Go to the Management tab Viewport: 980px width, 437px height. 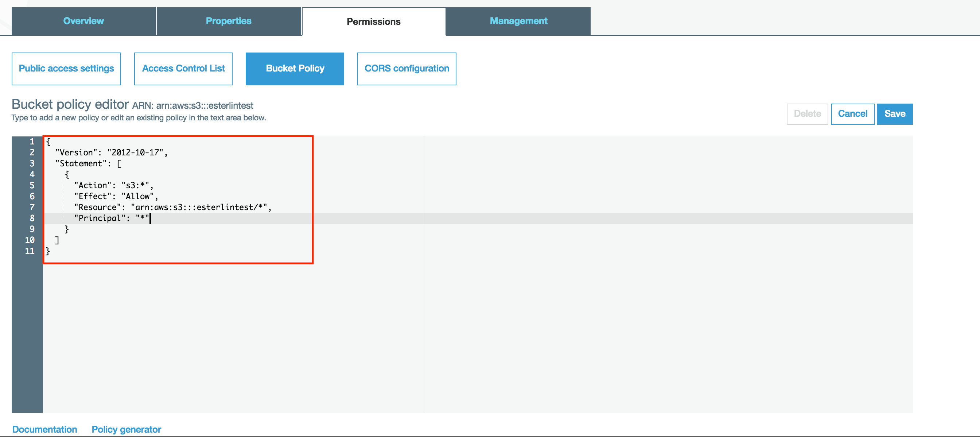[x=518, y=21]
